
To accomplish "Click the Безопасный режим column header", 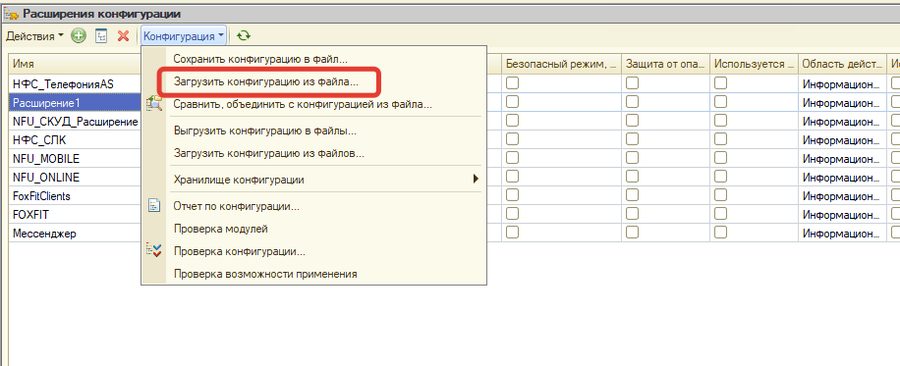I will pyautogui.click(x=561, y=64).
